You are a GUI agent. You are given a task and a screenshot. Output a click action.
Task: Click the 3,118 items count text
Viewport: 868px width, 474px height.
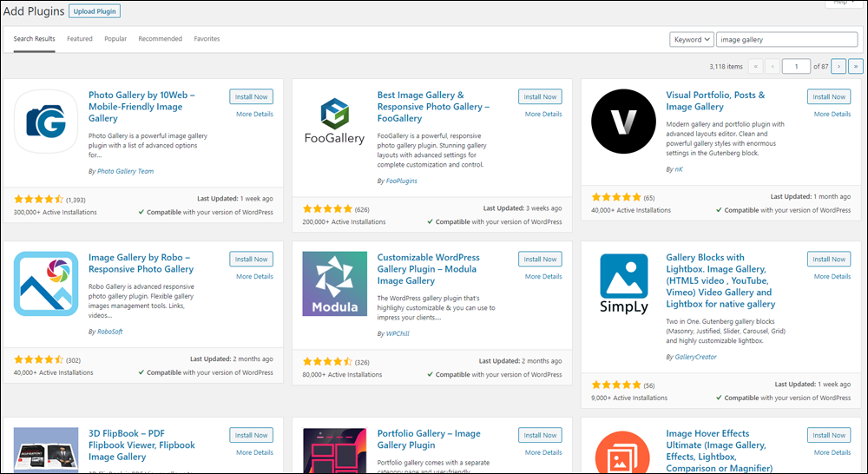[726, 67]
